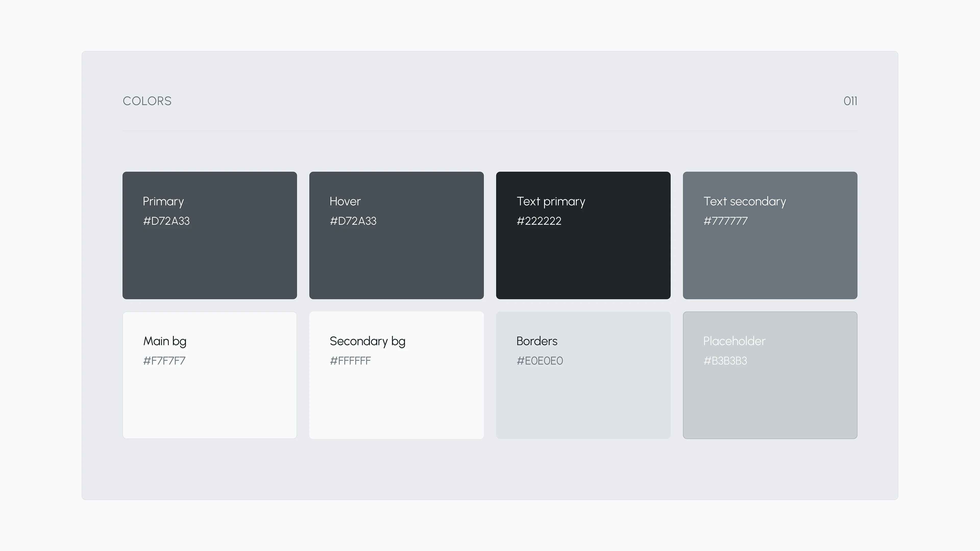Click the #222222 hex code

coord(539,221)
